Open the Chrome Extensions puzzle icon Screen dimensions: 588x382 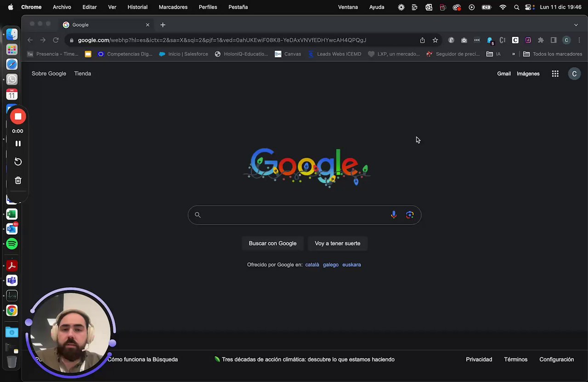[x=541, y=40]
